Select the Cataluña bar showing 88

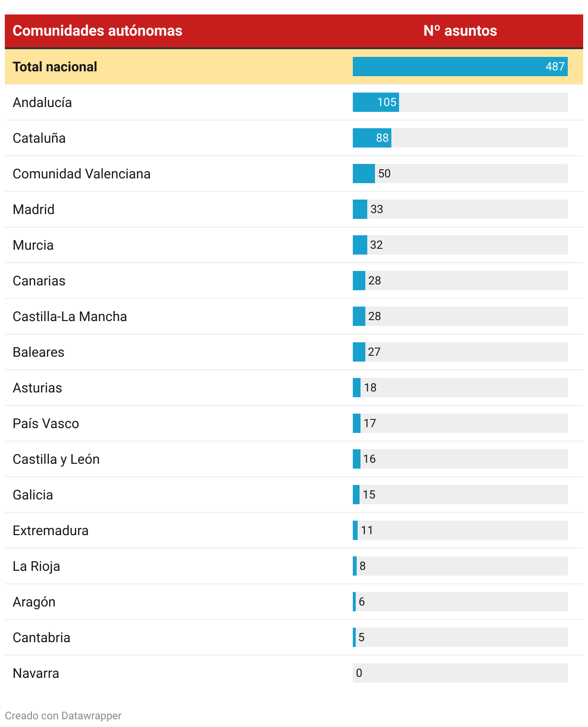372,138
